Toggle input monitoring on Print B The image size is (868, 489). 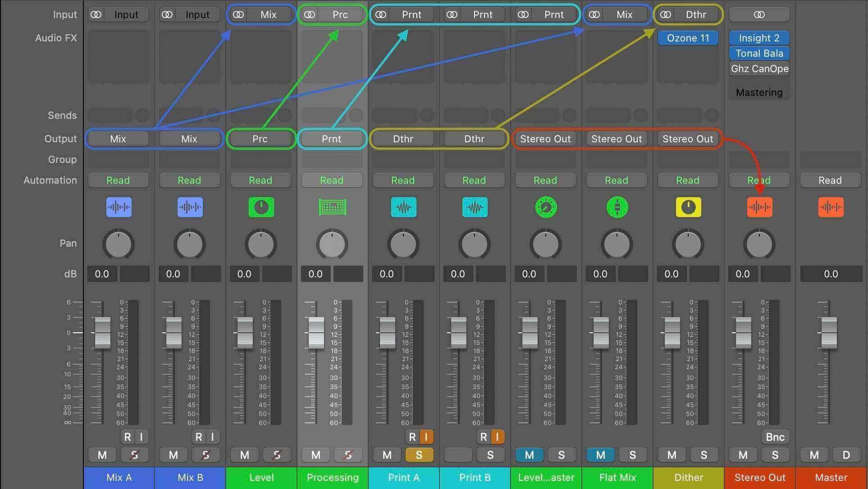click(x=498, y=437)
